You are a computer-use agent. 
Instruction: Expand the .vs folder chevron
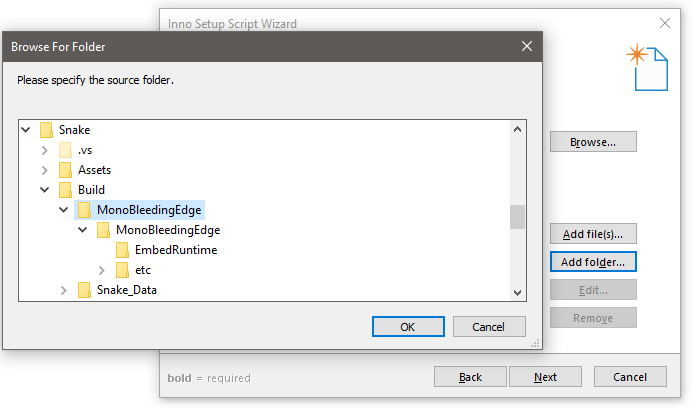[x=45, y=150]
